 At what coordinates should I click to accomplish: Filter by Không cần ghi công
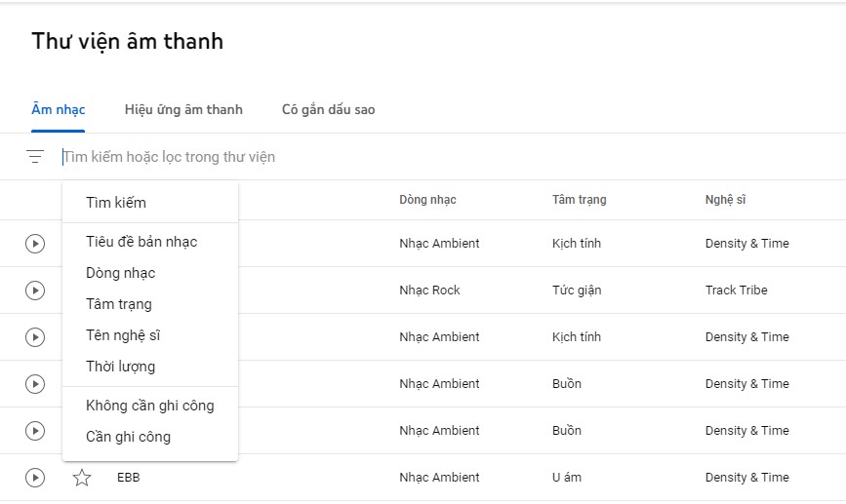(x=150, y=406)
